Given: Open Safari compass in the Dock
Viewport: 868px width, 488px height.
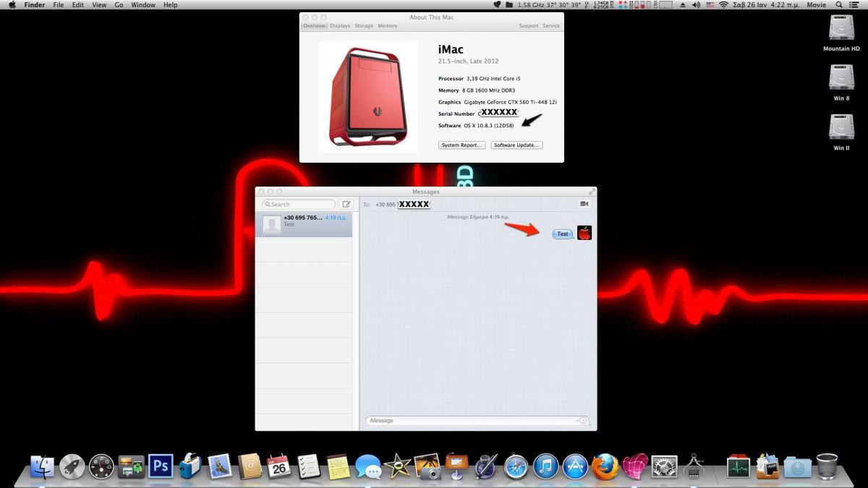Looking at the screenshot, I should click(516, 466).
